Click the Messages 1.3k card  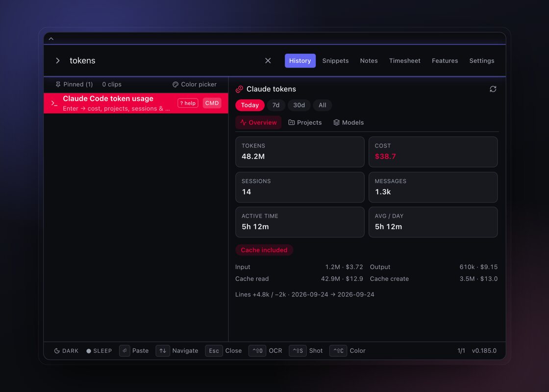(433, 187)
